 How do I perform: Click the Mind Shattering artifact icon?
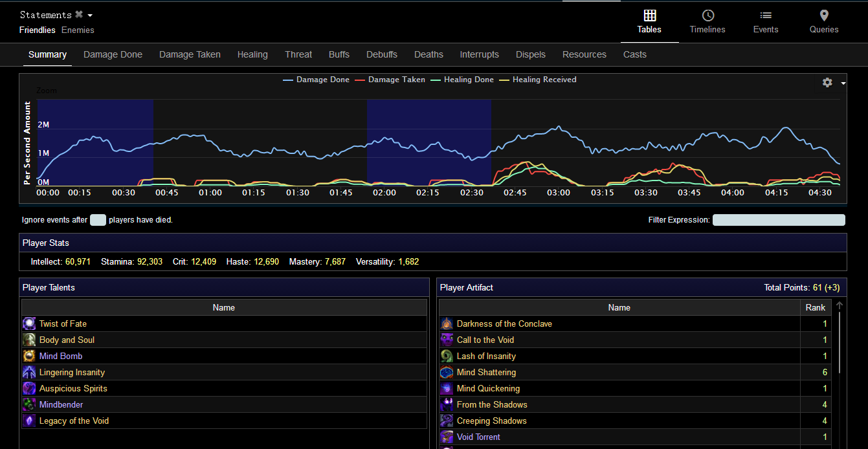447,372
